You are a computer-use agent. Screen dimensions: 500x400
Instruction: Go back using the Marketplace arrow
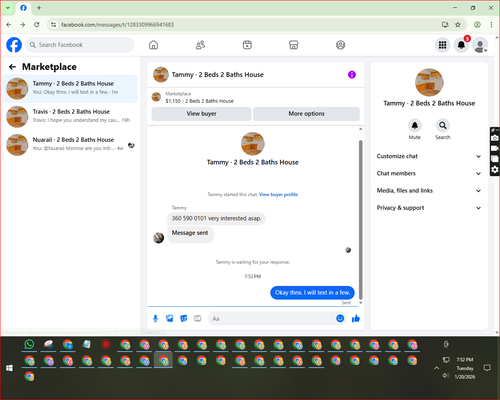(12, 67)
